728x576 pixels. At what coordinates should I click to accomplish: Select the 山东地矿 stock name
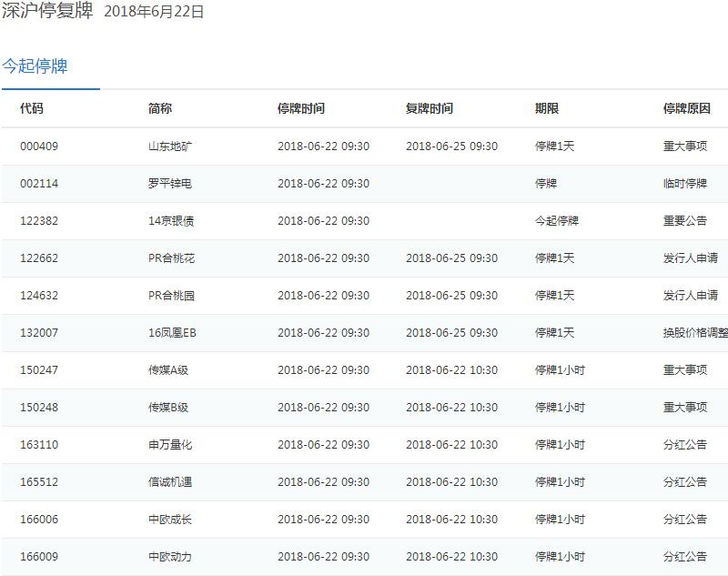point(170,147)
